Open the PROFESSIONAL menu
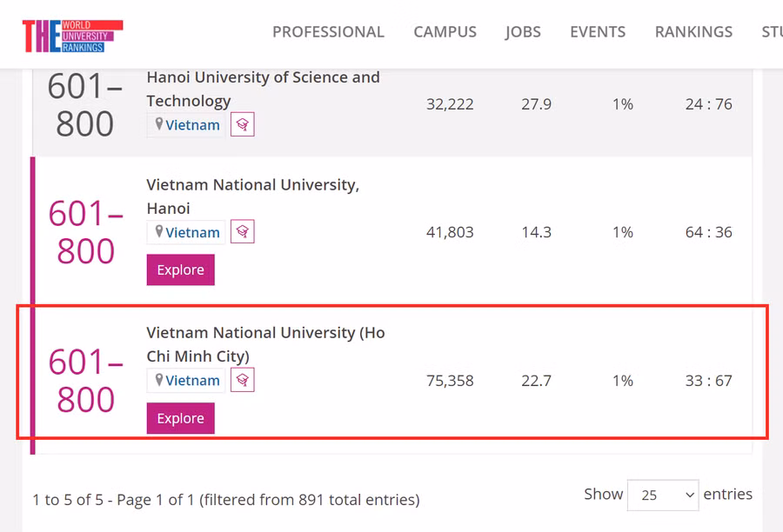Image resolution: width=783 pixels, height=532 pixels. pyautogui.click(x=328, y=32)
